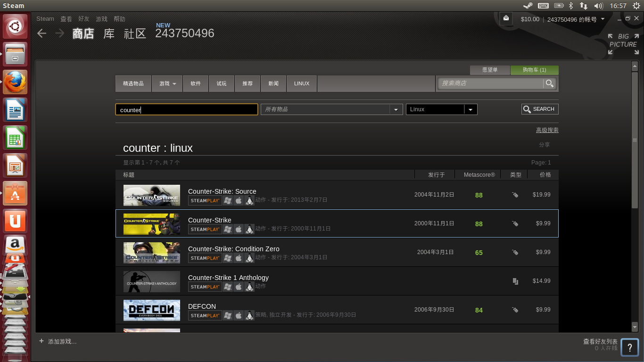Sort by the 发行于 column header
This screenshot has height=362, width=644.
436,175
